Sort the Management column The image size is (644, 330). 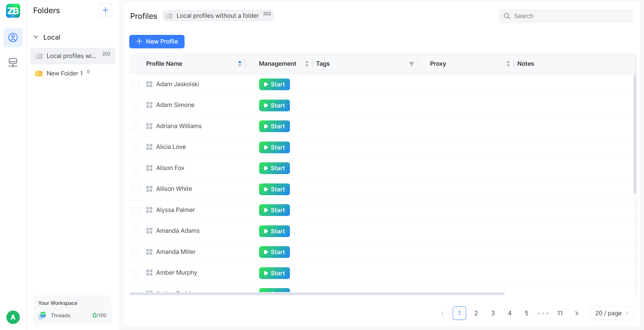coord(307,64)
